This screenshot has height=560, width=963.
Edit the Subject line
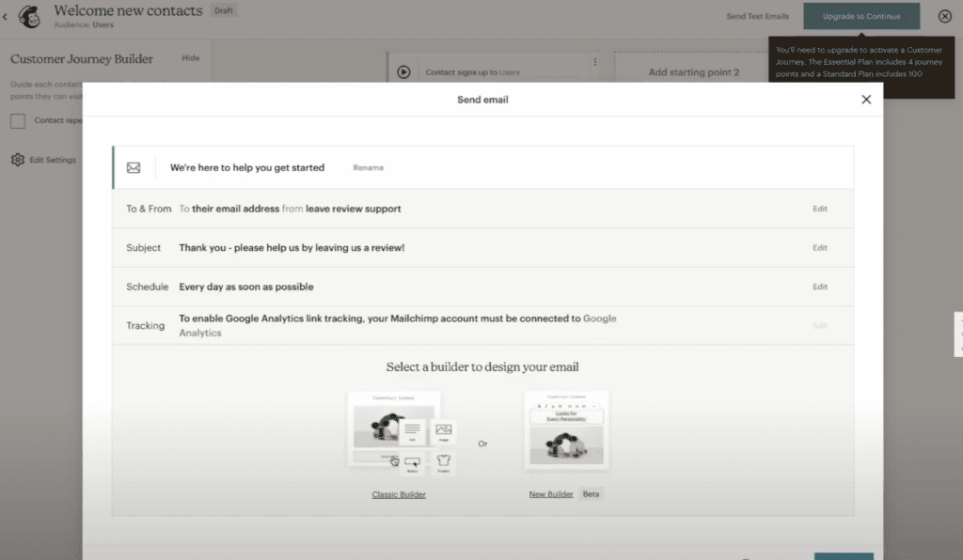coord(819,248)
